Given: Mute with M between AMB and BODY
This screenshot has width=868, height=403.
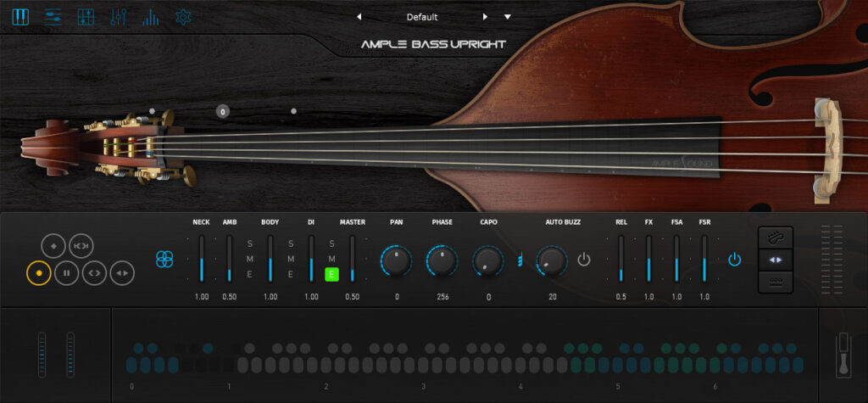Looking at the screenshot, I should [x=250, y=259].
